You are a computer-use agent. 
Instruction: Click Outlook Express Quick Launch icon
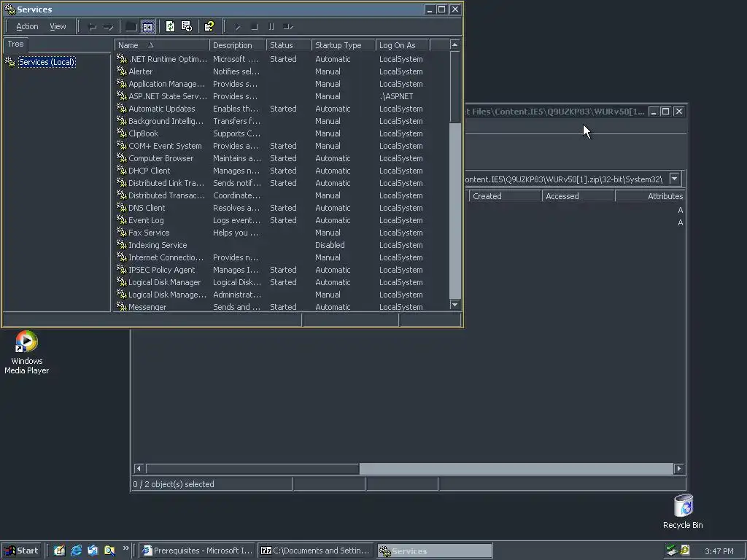coord(93,551)
